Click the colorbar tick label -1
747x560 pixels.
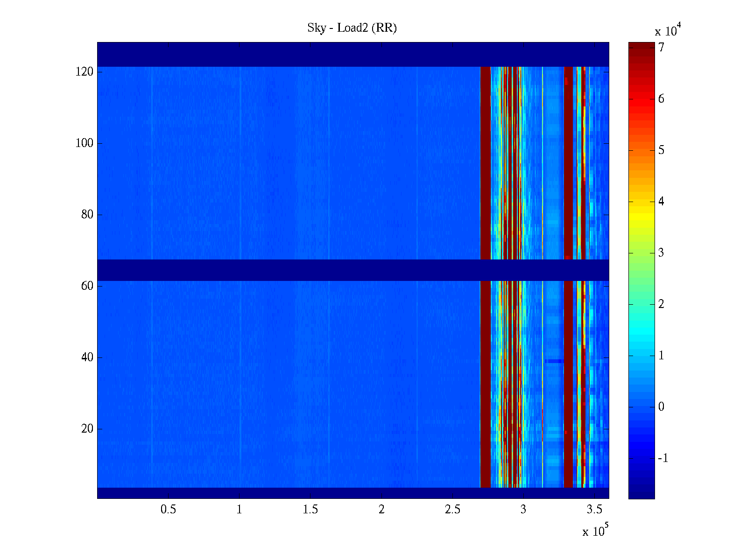point(663,458)
